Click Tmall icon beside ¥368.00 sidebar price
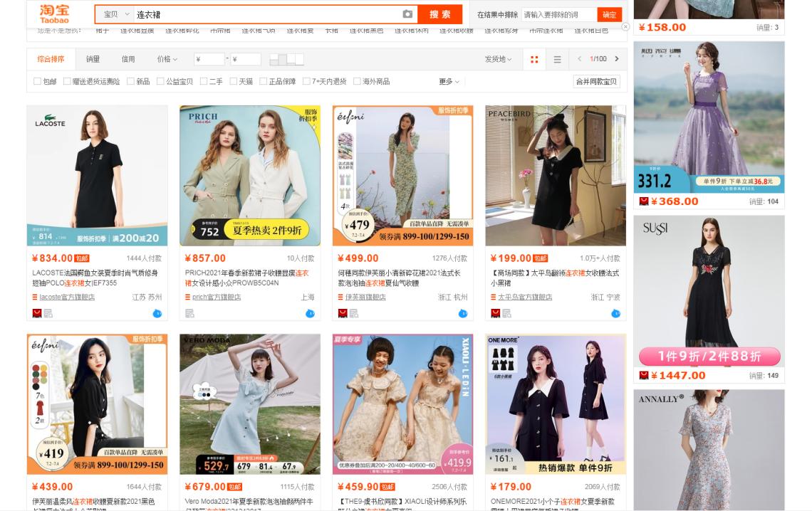 click(x=644, y=201)
